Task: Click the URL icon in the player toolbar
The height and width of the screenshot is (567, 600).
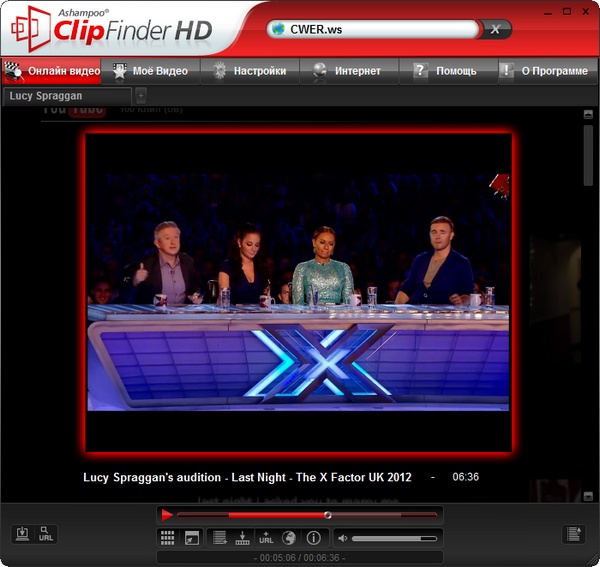Action: click(x=266, y=538)
